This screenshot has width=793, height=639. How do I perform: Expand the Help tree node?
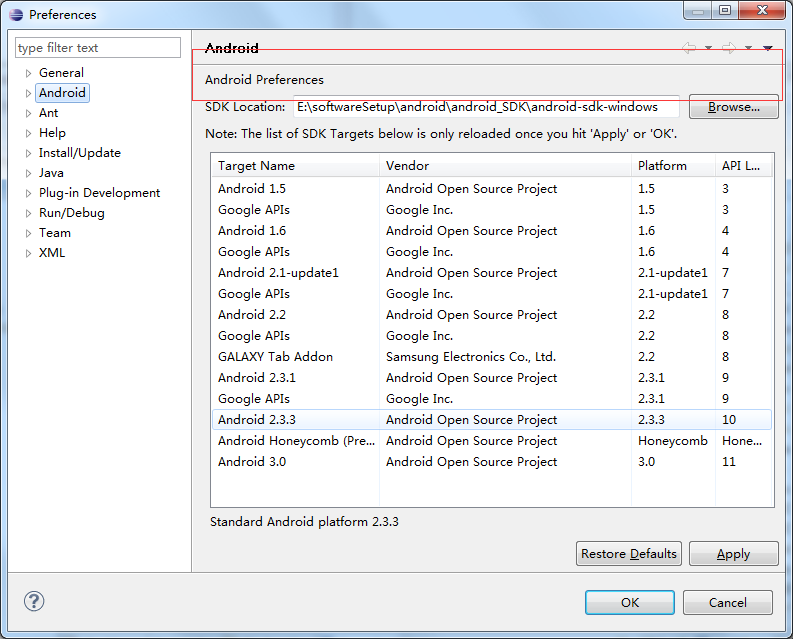coord(28,133)
